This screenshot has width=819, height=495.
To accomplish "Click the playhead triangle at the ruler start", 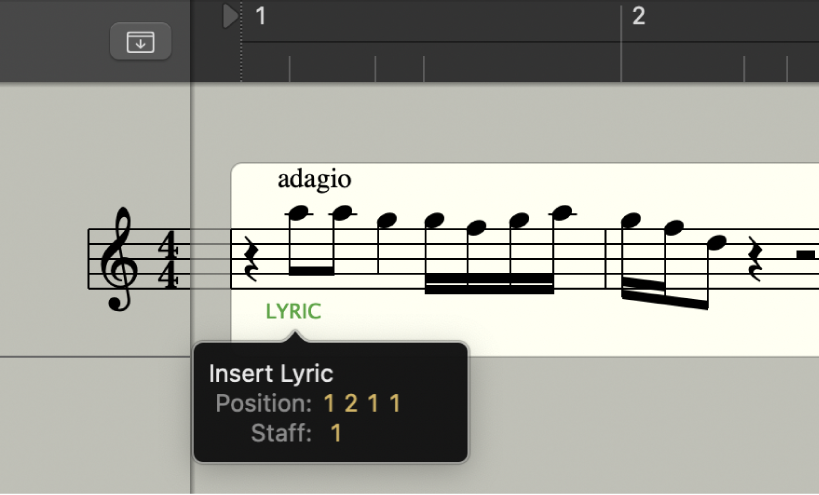I will coord(230,16).
